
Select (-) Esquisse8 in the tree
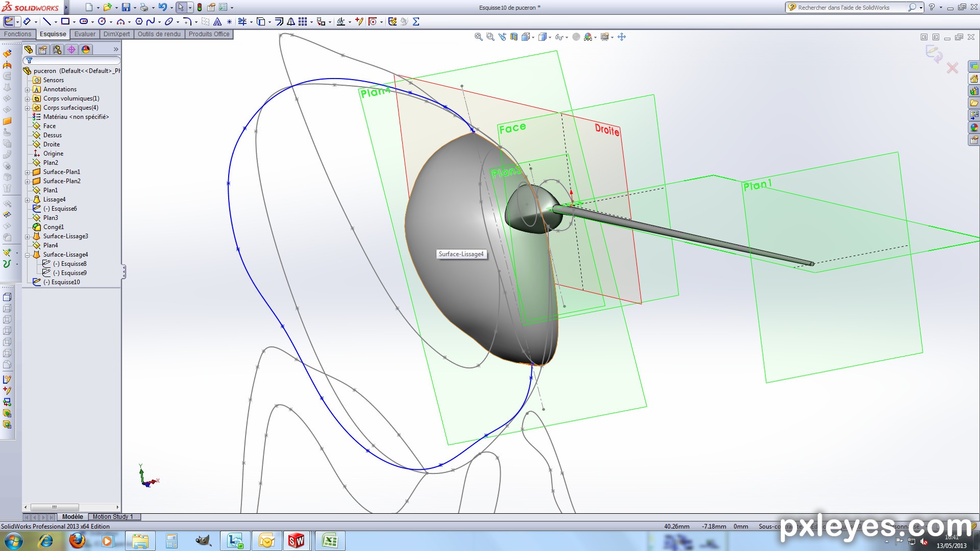click(x=64, y=264)
